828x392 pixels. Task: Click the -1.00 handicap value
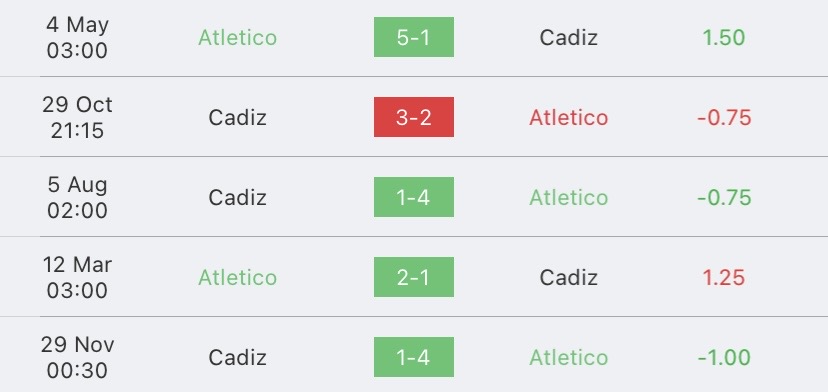point(724,358)
